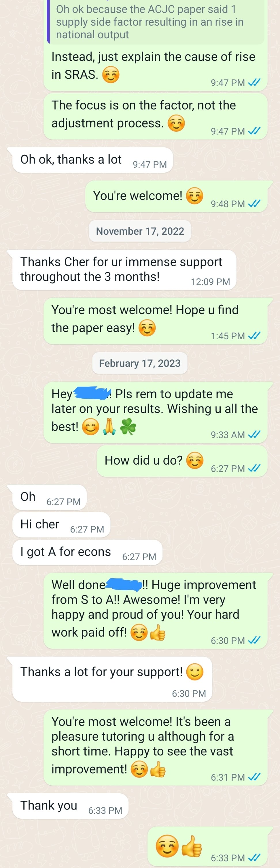Click the large smiling emoji in last message

click(x=167, y=846)
